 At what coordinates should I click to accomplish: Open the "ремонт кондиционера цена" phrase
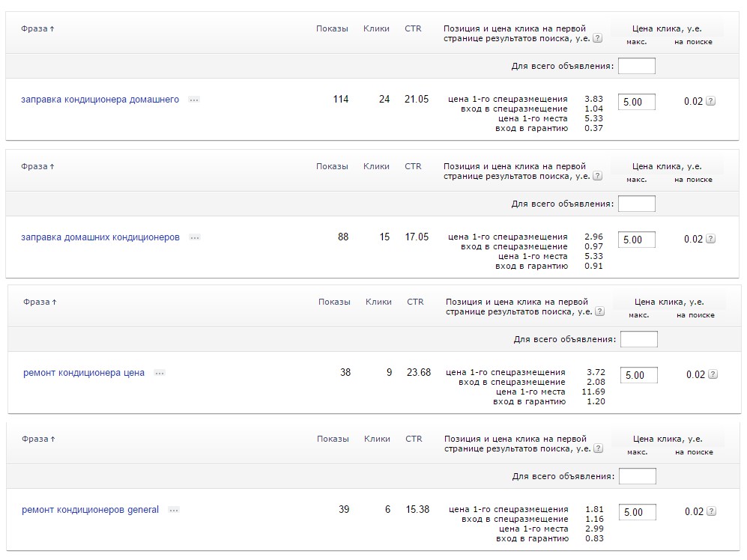click(x=84, y=373)
